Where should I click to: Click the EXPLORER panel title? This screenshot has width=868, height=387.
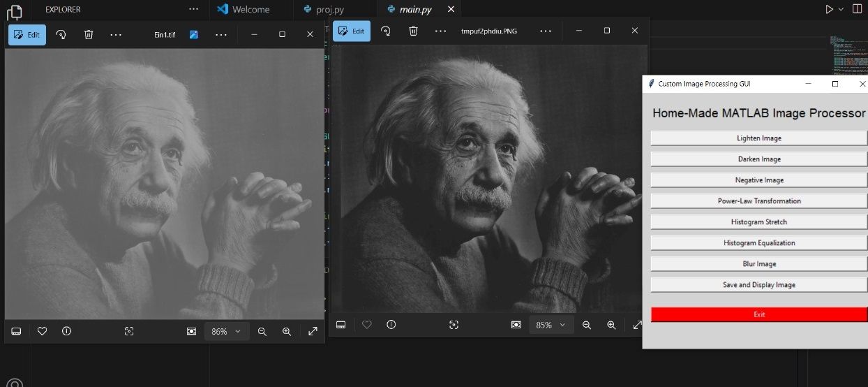(x=63, y=9)
